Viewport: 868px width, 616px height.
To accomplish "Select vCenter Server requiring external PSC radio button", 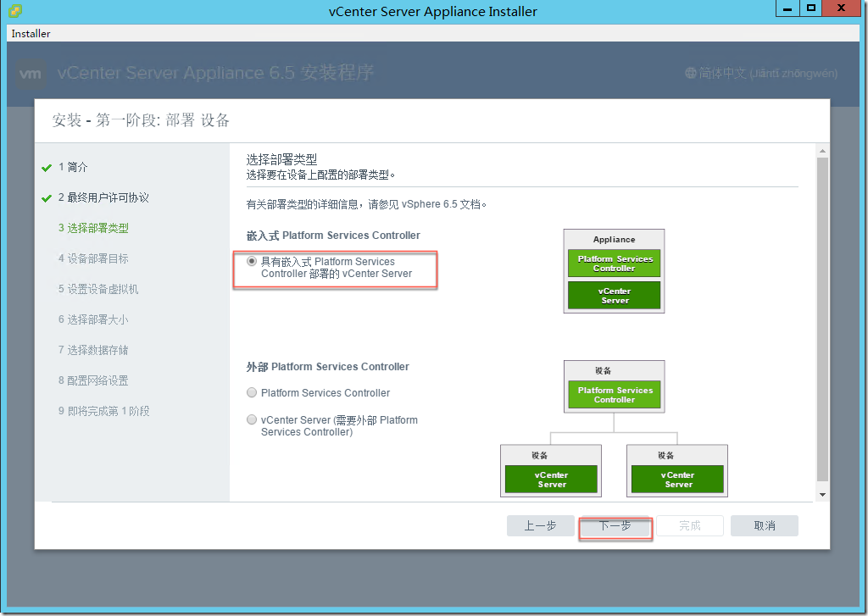I will click(252, 419).
